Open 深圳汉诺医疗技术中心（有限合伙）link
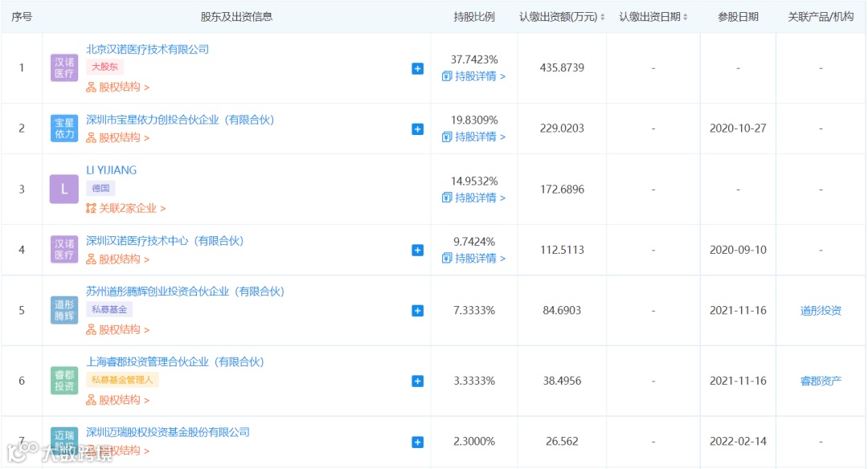 [165, 241]
